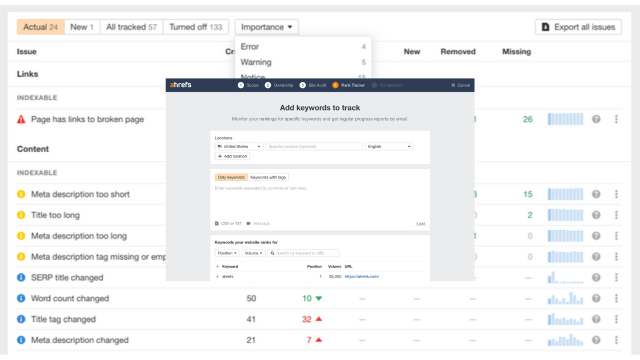Select the Keywords with tags tab
Screen dimensions: 640x360
268,177
